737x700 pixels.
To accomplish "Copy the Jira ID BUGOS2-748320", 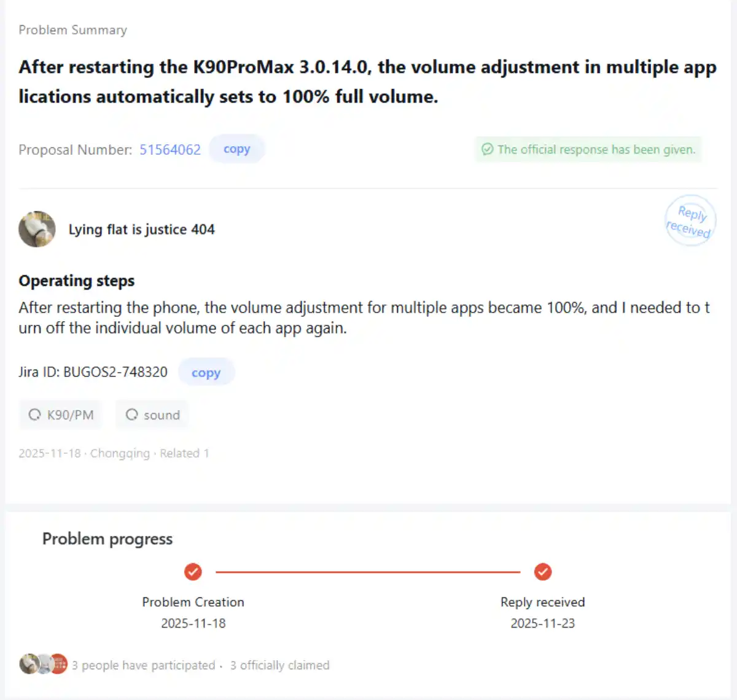I will [206, 372].
